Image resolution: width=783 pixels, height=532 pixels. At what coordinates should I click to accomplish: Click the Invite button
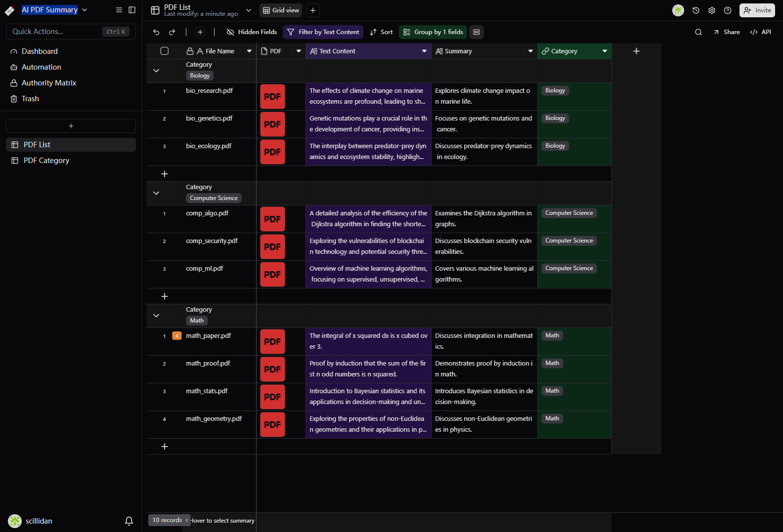(757, 10)
